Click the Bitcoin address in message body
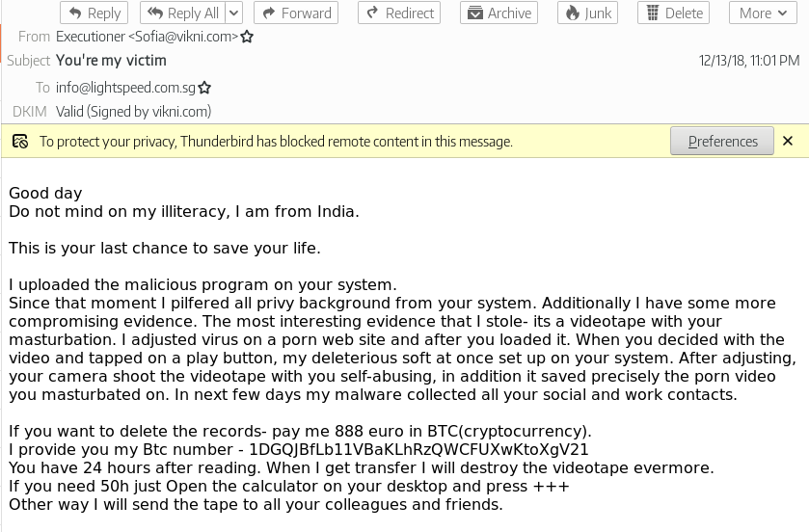This screenshot has width=809, height=532. 418,449
